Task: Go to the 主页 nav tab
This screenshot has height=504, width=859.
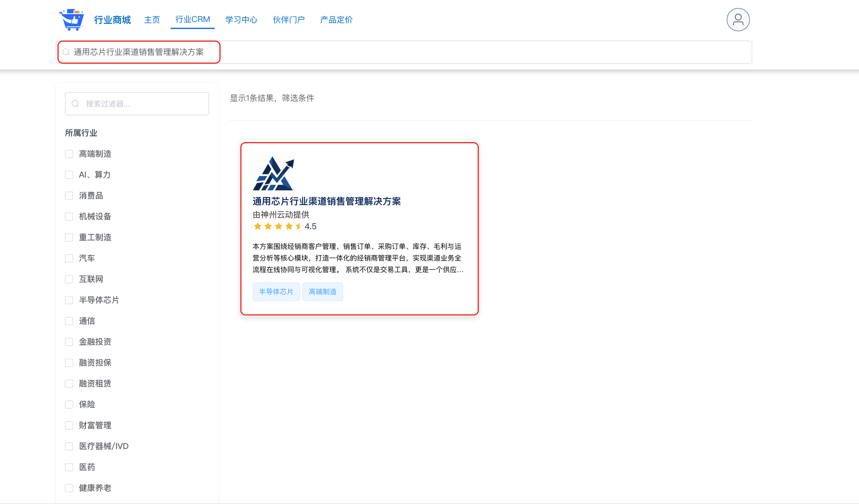Action: (x=152, y=20)
